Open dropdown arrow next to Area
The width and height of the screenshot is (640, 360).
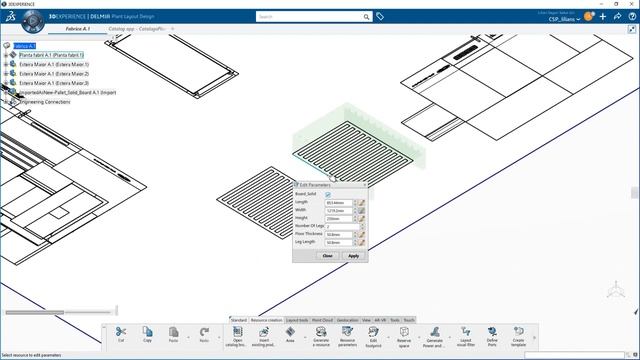(x=305, y=337)
